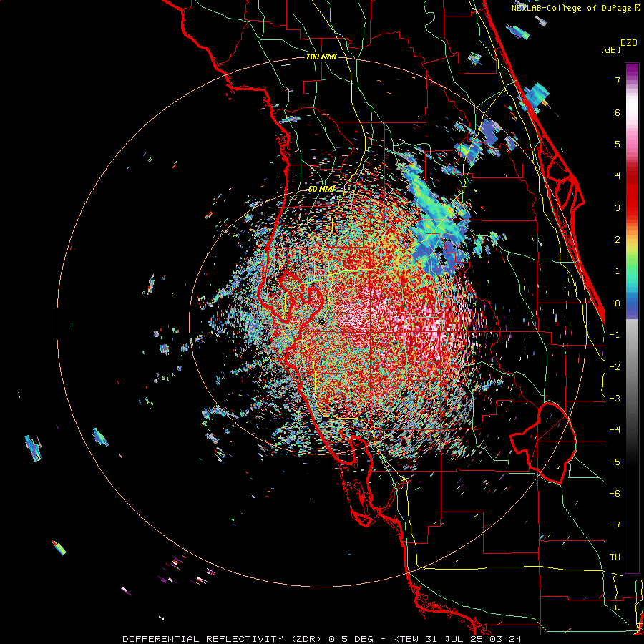Image resolution: width=644 pixels, height=644 pixels.
Task: Click the ZDR color scale bar
Action: [x=632, y=318]
